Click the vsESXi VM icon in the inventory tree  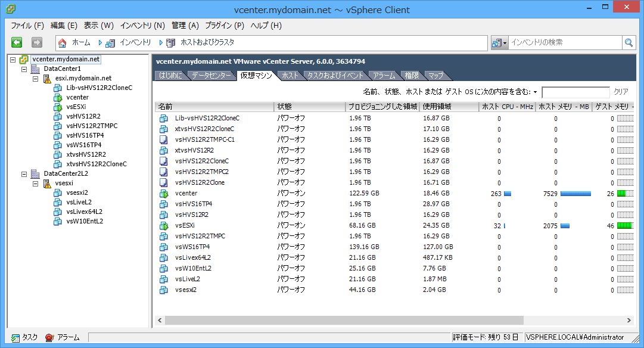tap(58, 107)
